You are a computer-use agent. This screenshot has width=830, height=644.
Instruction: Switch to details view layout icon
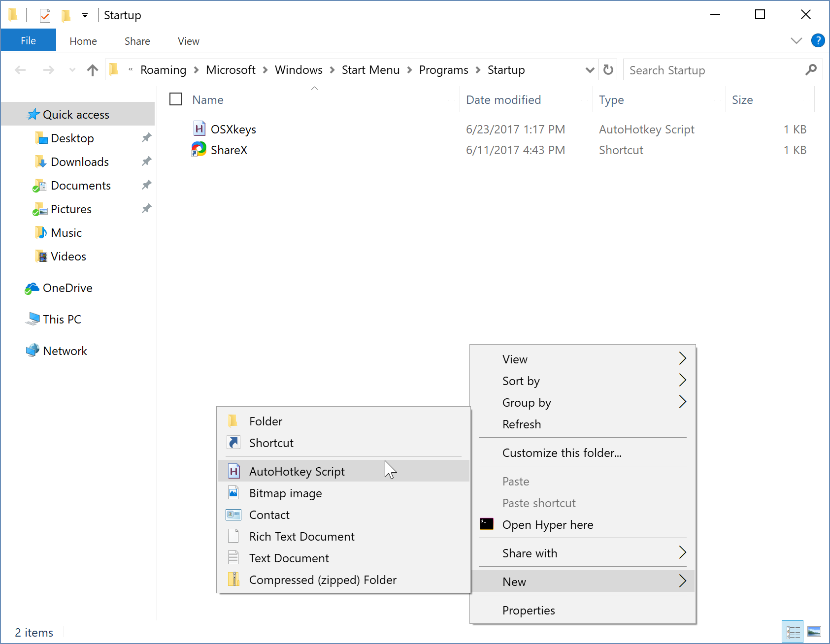tap(793, 632)
